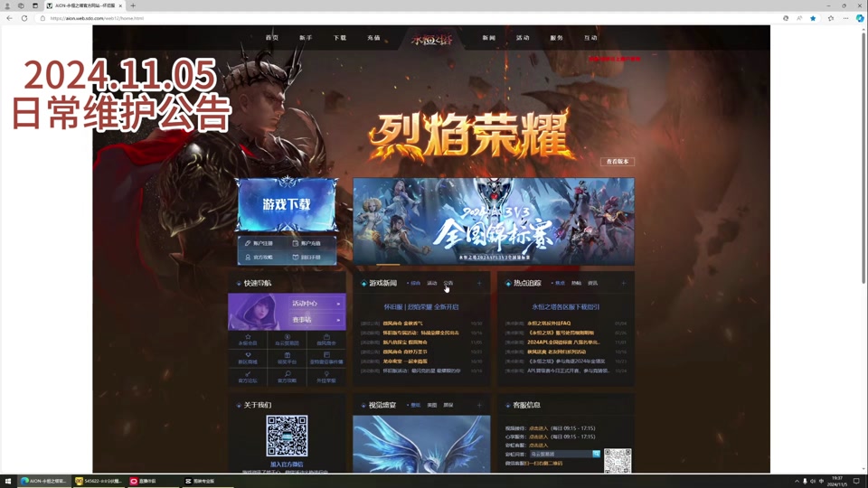The height and width of the screenshot is (488, 868).
Task: Select the 活动 tab in 游戏新闻
Action: click(x=432, y=283)
